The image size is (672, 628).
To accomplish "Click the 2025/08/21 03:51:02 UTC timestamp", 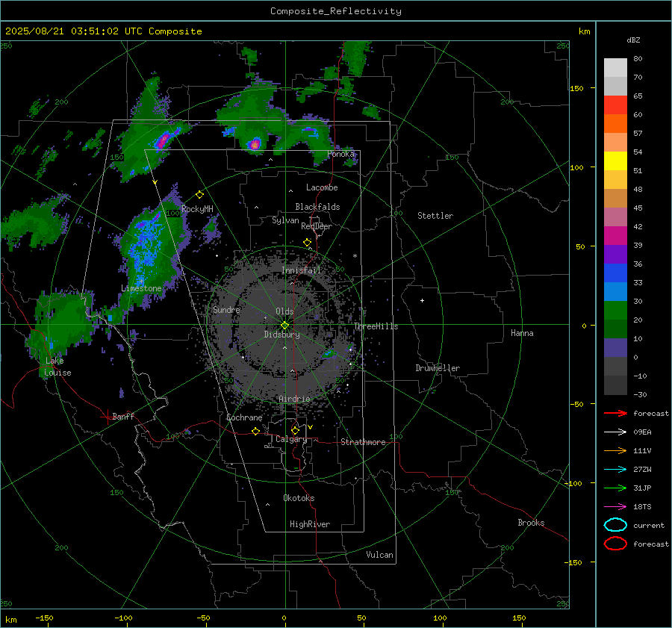I will coord(74,31).
